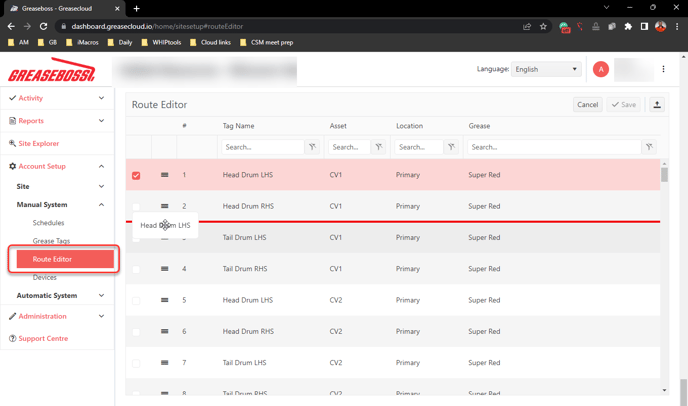Uncheck the checkbox for Head Drum LHS row 1

136,175
